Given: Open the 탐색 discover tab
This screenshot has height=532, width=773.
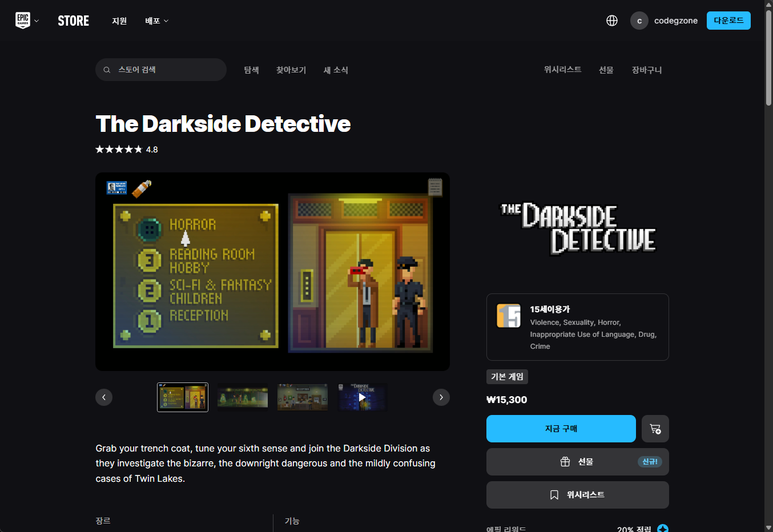Looking at the screenshot, I should pos(252,70).
